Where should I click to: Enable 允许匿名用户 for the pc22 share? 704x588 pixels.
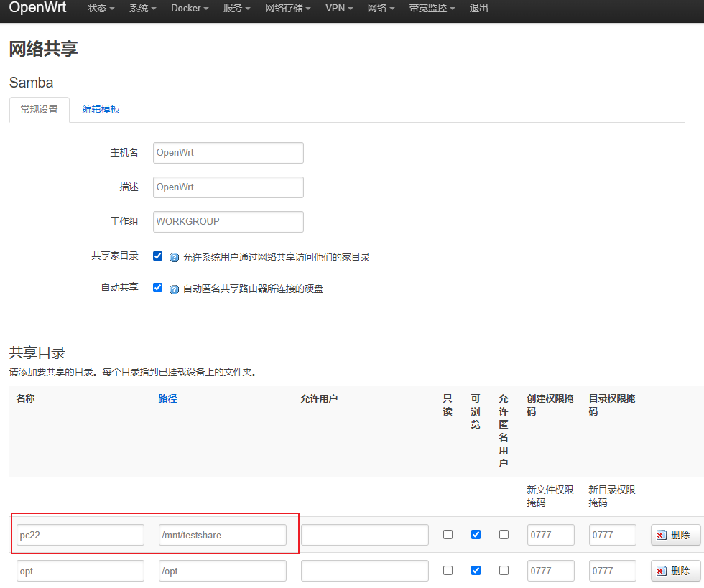(x=504, y=534)
